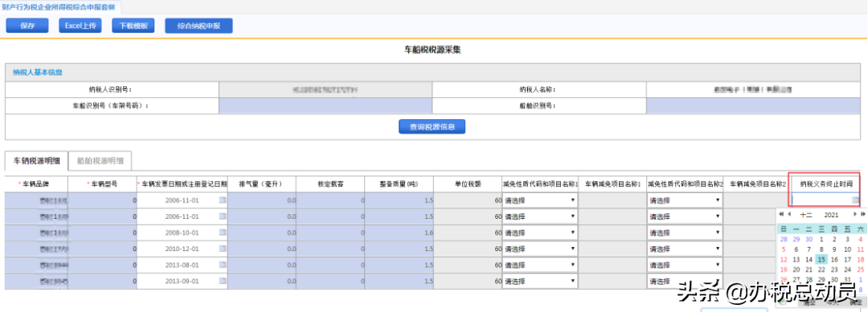Select year 2021 in calendar header
Viewport: 868px width, 313px height.
[831, 214]
